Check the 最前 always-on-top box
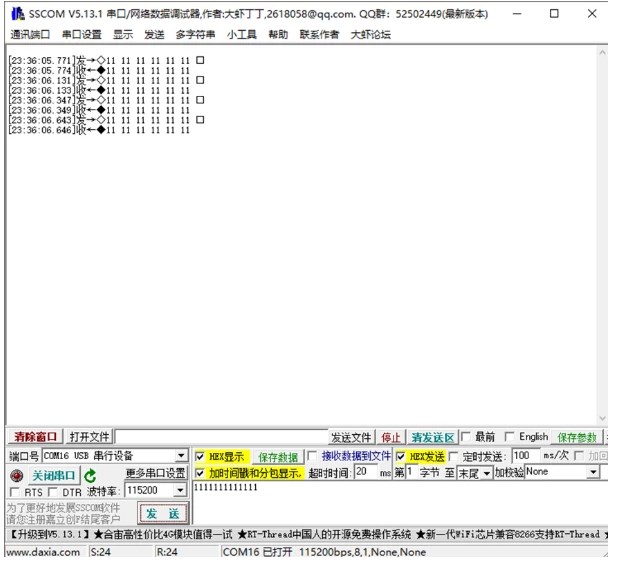617x569 pixels. [x=465, y=436]
